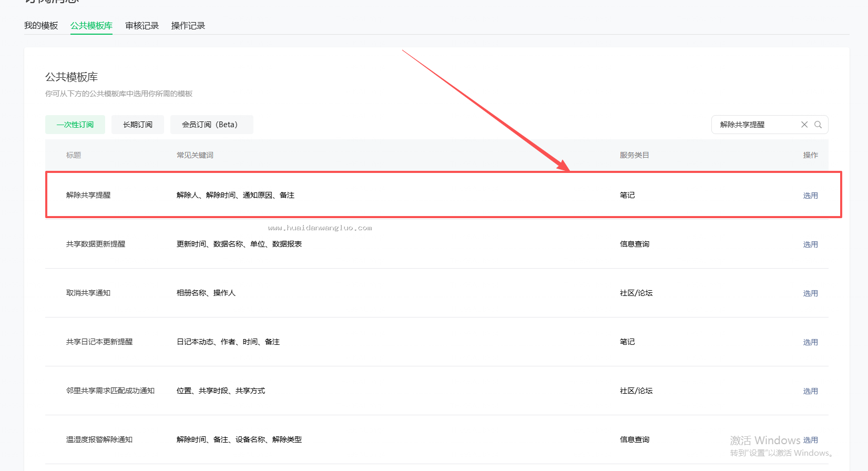Screen dimensions: 868x471
Task: Open the 操作记录 tab
Action: pyautogui.click(x=188, y=26)
